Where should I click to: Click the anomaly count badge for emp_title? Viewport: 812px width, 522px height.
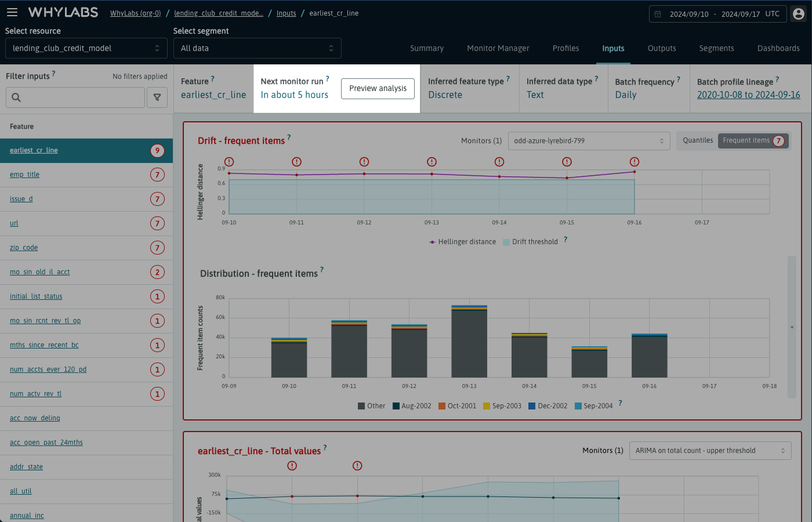pyautogui.click(x=157, y=175)
